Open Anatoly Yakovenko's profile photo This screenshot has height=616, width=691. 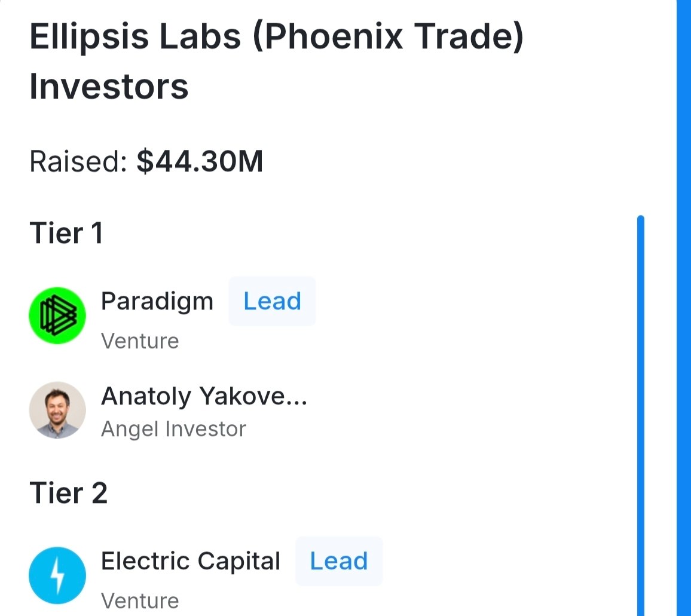click(x=57, y=410)
